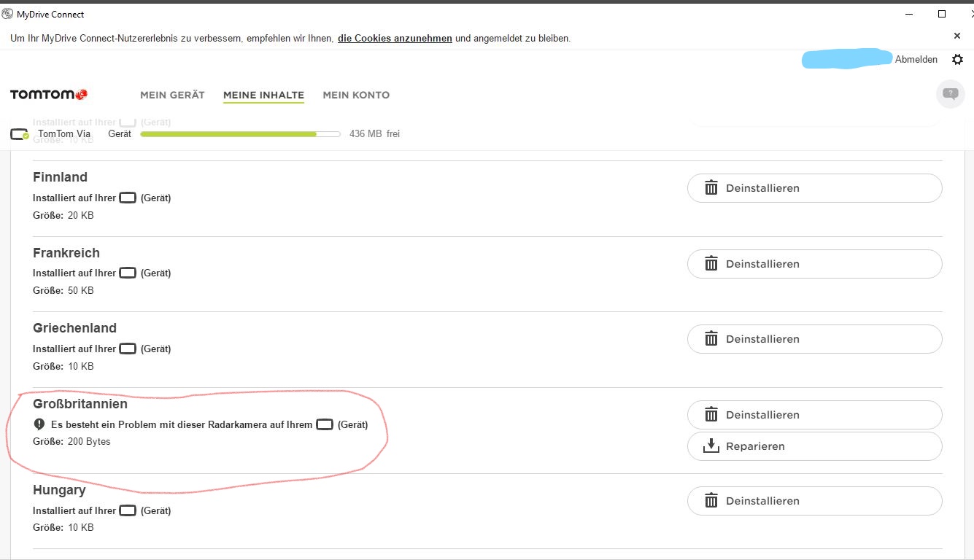This screenshot has height=560, width=974.
Task: Switch to Mein Gerät tab
Action: click(x=172, y=95)
